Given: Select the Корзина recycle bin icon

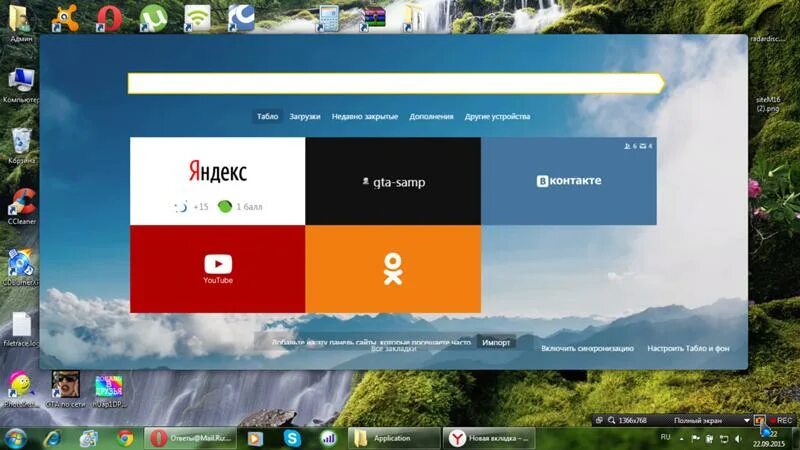Looking at the screenshot, I should (x=21, y=146).
